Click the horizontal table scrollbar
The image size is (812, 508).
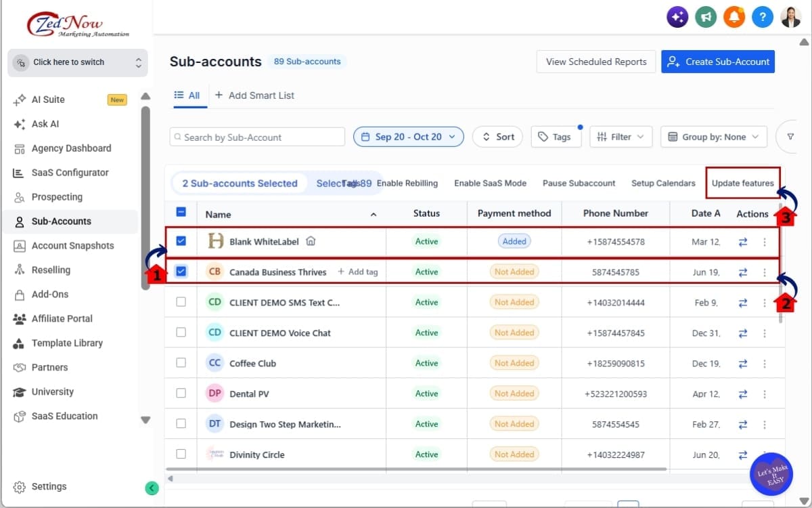[416, 469]
